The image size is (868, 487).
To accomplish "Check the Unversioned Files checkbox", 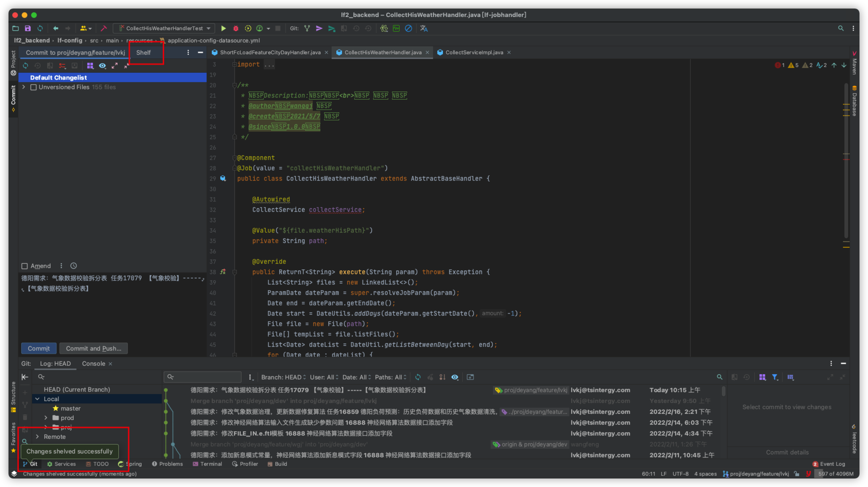I will [34, 87].
